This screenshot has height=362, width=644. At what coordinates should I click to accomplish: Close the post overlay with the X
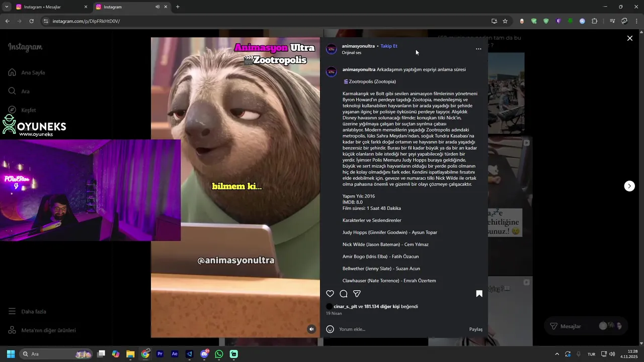pyautogui.click(x=629, y=38)
